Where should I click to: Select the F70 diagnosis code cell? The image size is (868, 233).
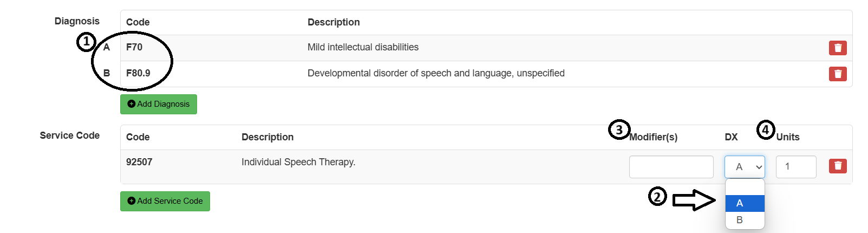[x=134, y=47]
